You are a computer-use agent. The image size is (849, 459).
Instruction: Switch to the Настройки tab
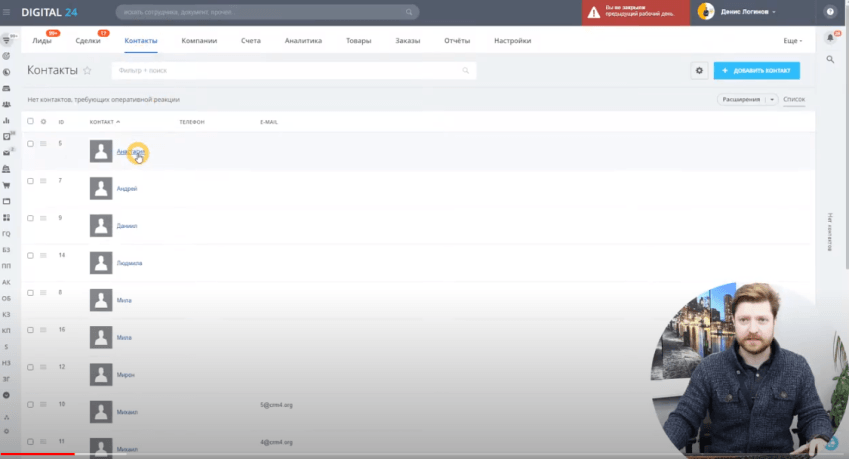[512, 41]
